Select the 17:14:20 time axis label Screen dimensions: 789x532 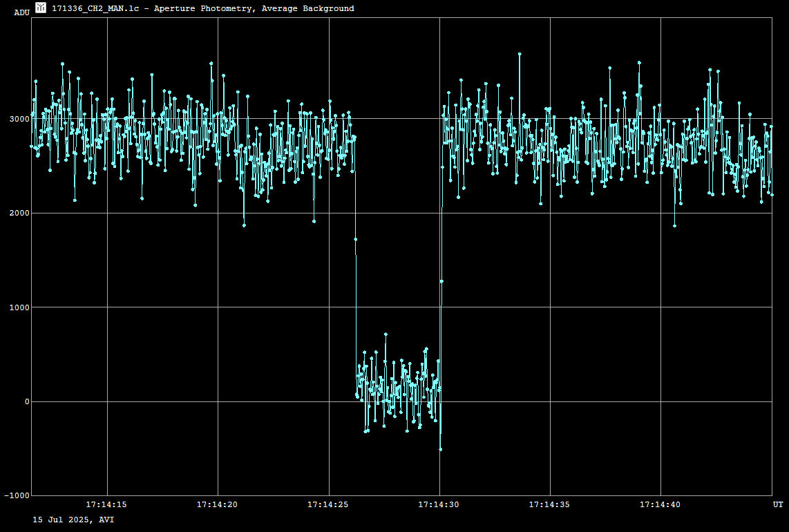coord(217,505)
